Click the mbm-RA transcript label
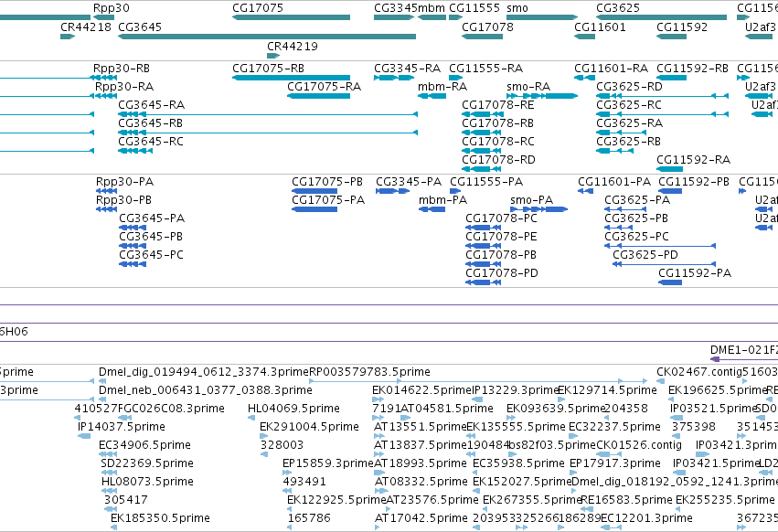The width and height of the screenshot is (778, 532). click(442, 86)
